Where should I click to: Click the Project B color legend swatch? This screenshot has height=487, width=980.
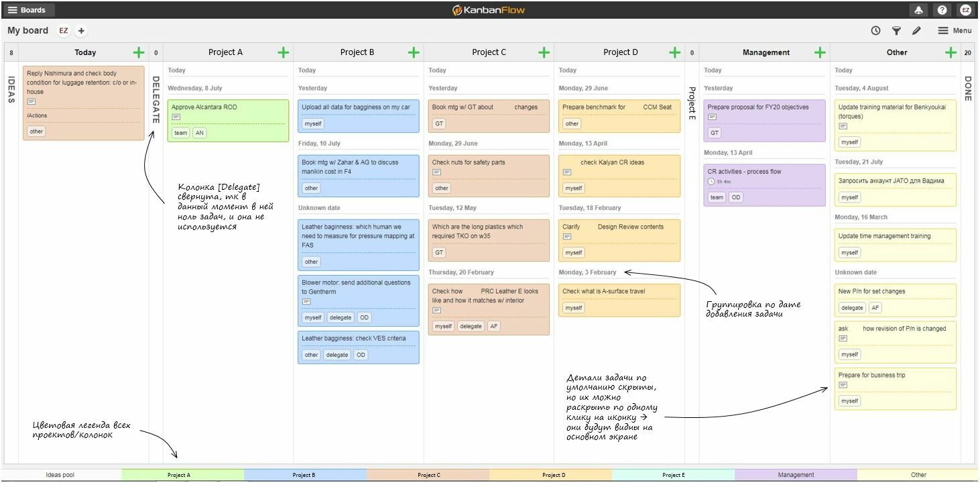(x=305, y=475)
